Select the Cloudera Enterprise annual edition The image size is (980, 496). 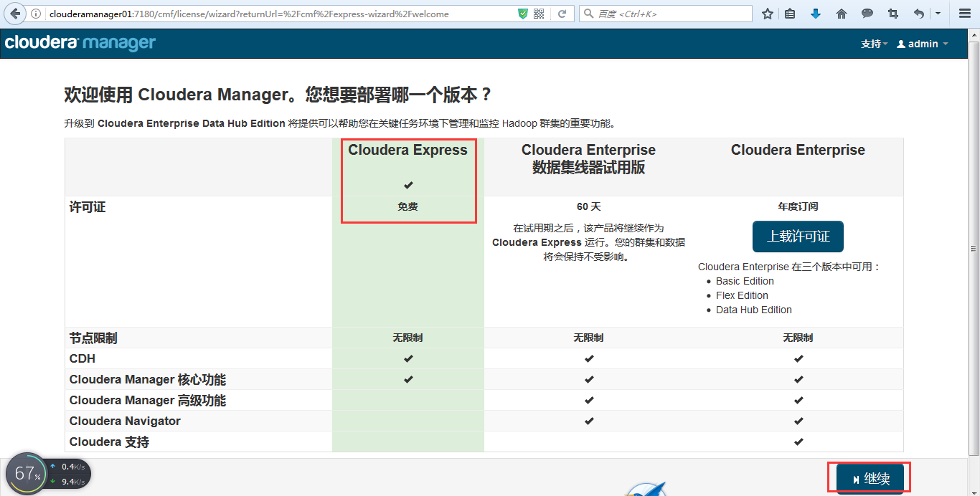pyautogui.click(x=798, y=150)
